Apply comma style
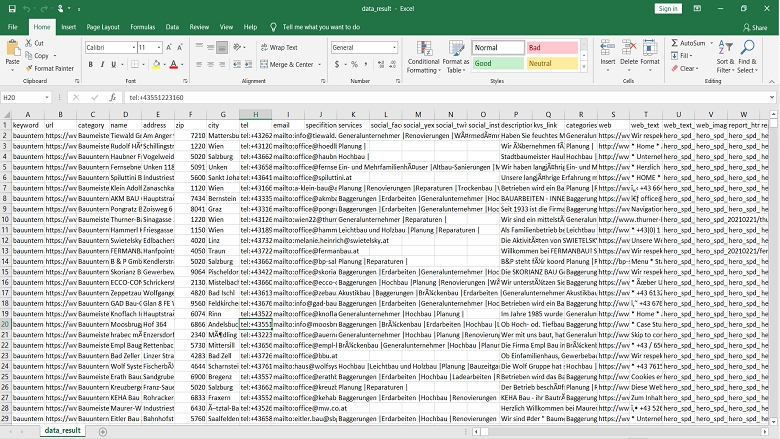 [x=366, y=64]
